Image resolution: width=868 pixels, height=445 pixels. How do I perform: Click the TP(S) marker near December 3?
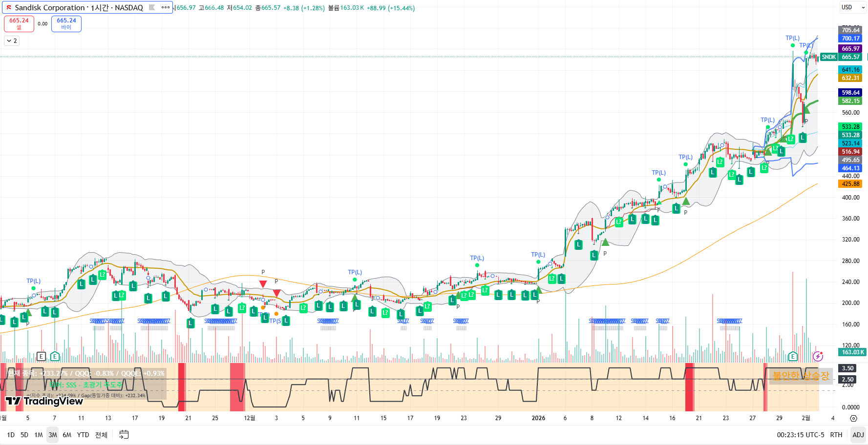[x=275, y=321]
